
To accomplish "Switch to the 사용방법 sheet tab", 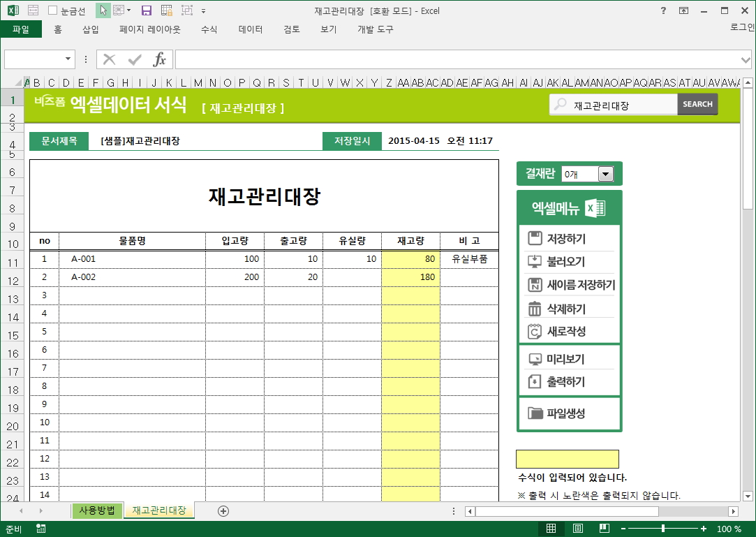I will coord(97,510).
